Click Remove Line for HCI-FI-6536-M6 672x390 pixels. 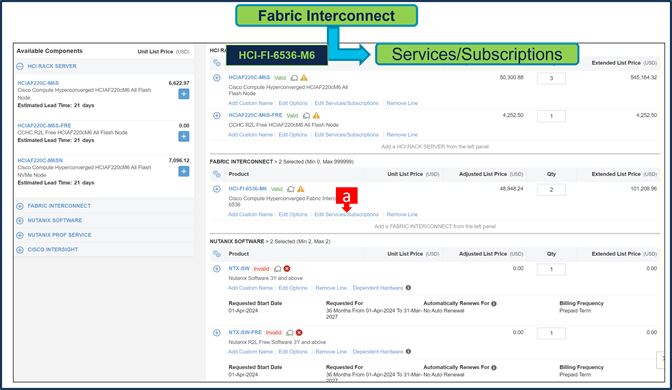tap(402, 214)
